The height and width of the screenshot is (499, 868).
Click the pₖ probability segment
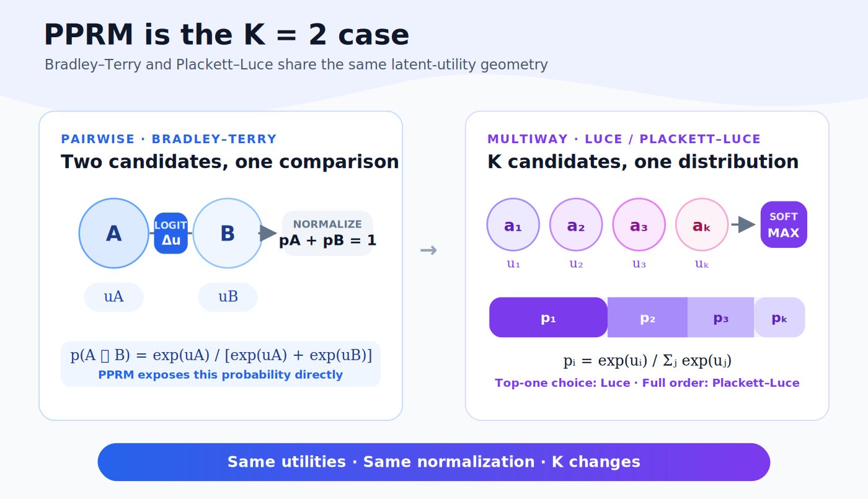pyautogui.click(x=779, y=317)
